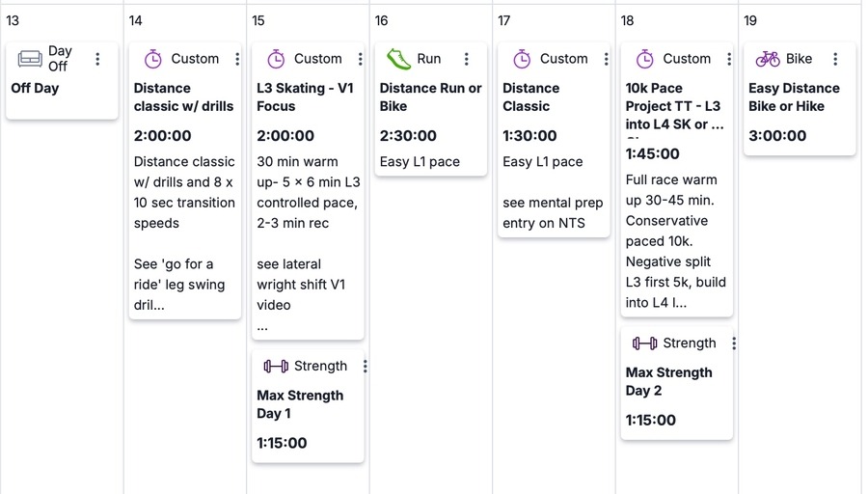Click the 'see mental prep entry on NTS' note
The image size is (868, 494).
pos(553,213)
